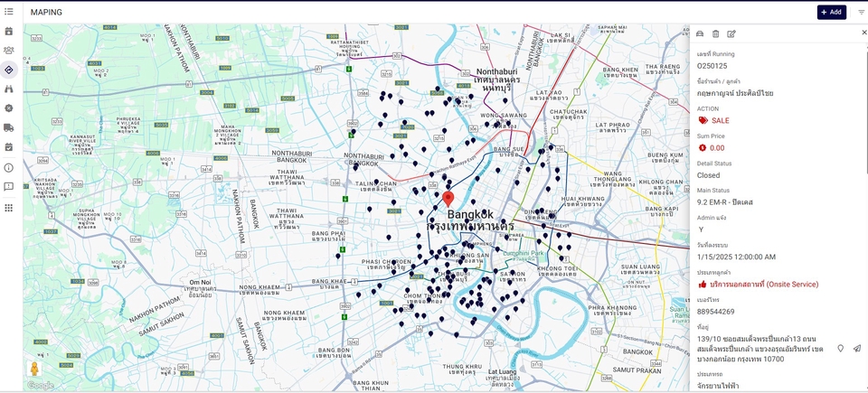Open the feedback message icon in sidebar
The height and width of the screenshot is (393, 868).
click(x=9, y=187)
